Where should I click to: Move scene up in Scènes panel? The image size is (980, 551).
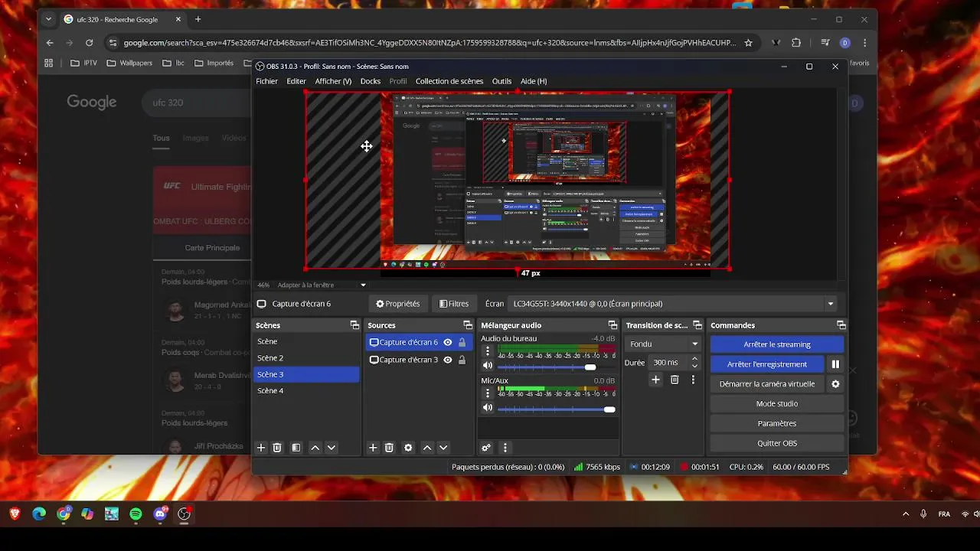pos(315,448)
